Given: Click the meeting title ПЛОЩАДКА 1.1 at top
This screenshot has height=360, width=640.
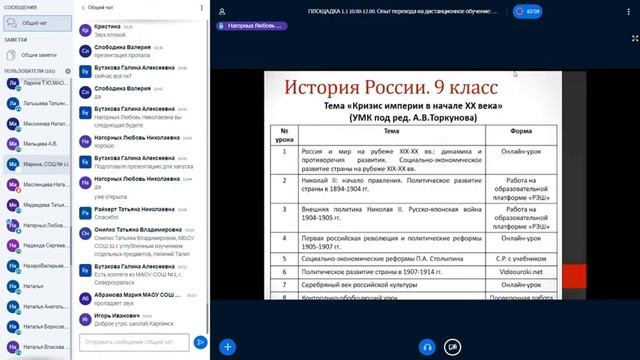Looking at the screenshot, I should [x=402, y=11].
